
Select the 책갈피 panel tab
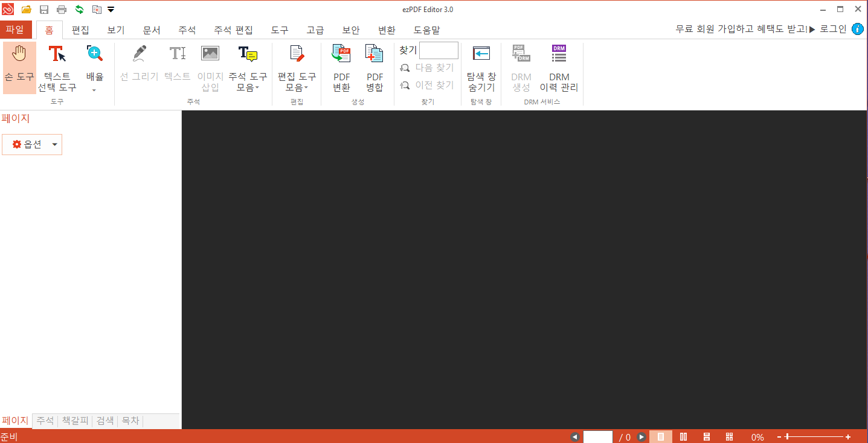[x=76, y=421]
